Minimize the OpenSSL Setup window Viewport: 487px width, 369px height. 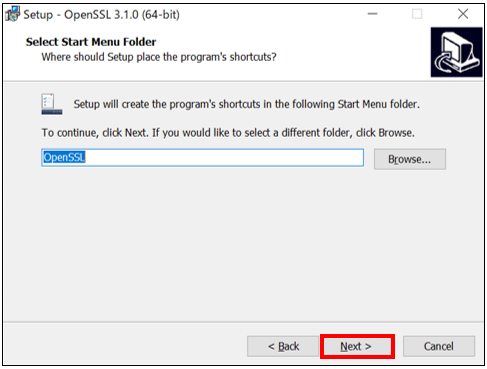(372, 14)
